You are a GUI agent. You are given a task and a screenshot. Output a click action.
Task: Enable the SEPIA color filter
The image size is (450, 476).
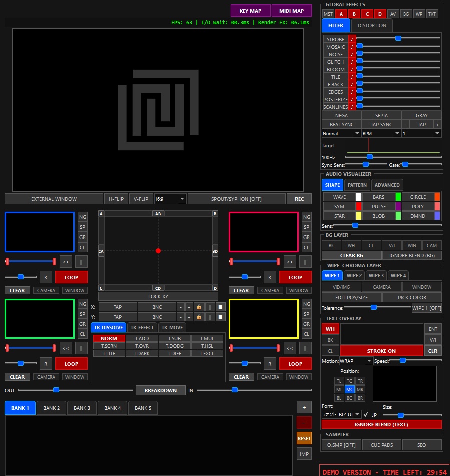coord(382,116)
